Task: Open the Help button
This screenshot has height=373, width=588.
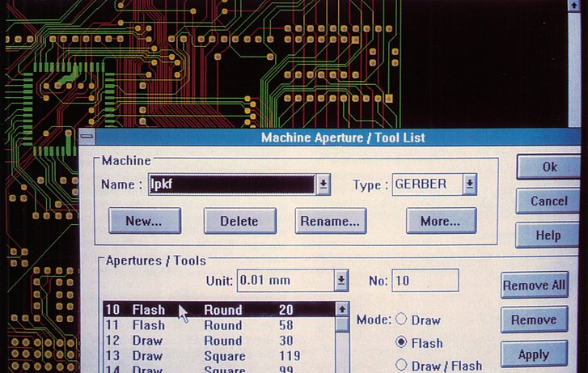Action: click(x=548, y=235)
